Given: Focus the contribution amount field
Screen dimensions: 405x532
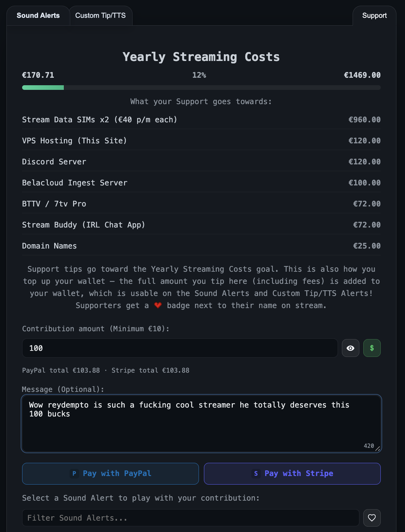Looking at the screenshot, I should point(180,348).
